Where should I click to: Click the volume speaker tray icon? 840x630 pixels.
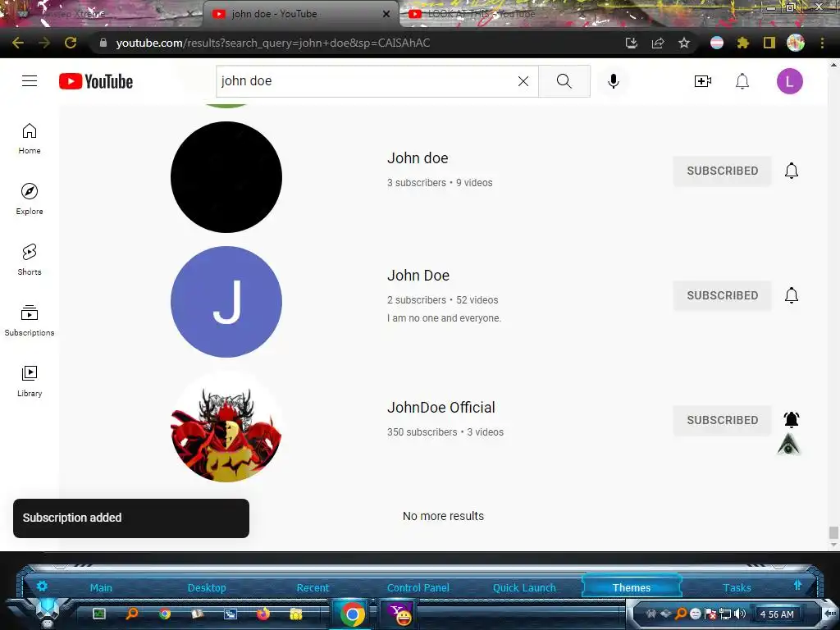740,614
